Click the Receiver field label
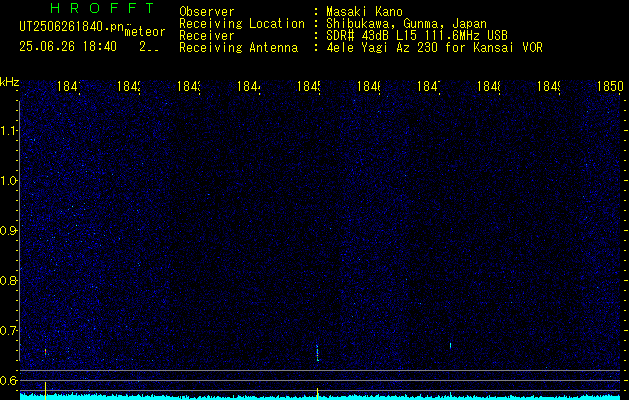Viewport: 629px width, 400px height. [207, 36]
